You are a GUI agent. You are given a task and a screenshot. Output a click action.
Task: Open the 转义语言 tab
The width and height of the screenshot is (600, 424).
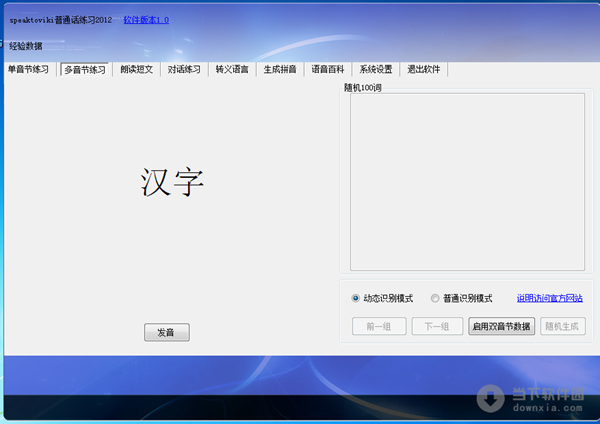pos(232,70)
